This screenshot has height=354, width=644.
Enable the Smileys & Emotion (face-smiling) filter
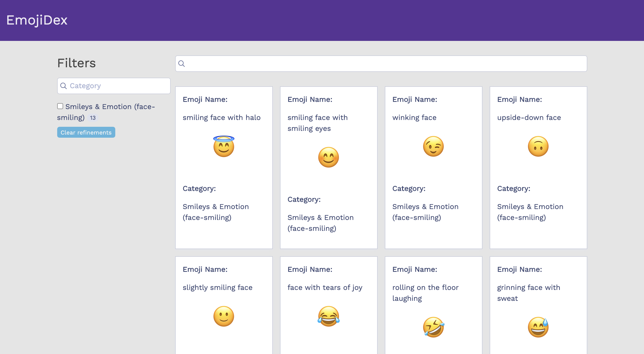[60, 106]
